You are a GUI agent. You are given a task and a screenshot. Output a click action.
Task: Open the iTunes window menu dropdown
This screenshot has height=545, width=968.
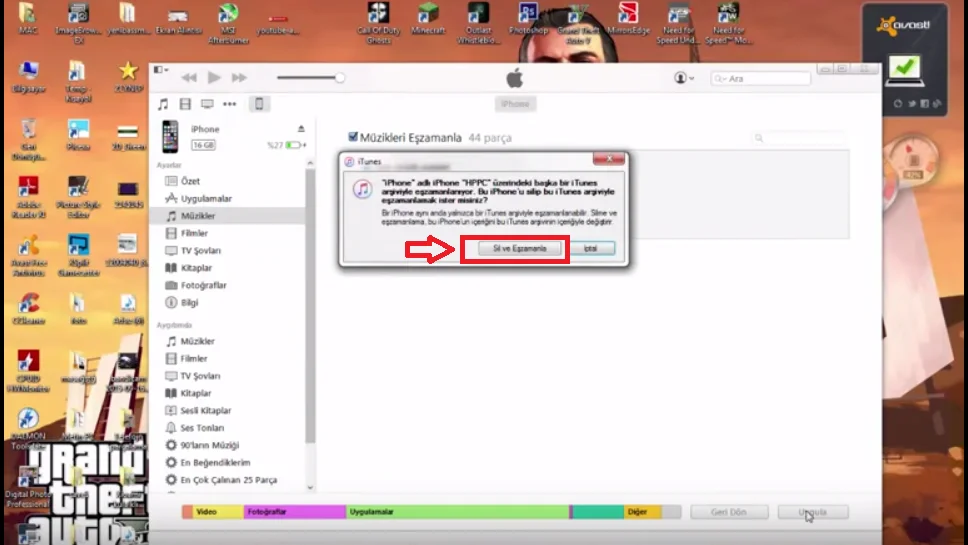(x=161, y=70)
